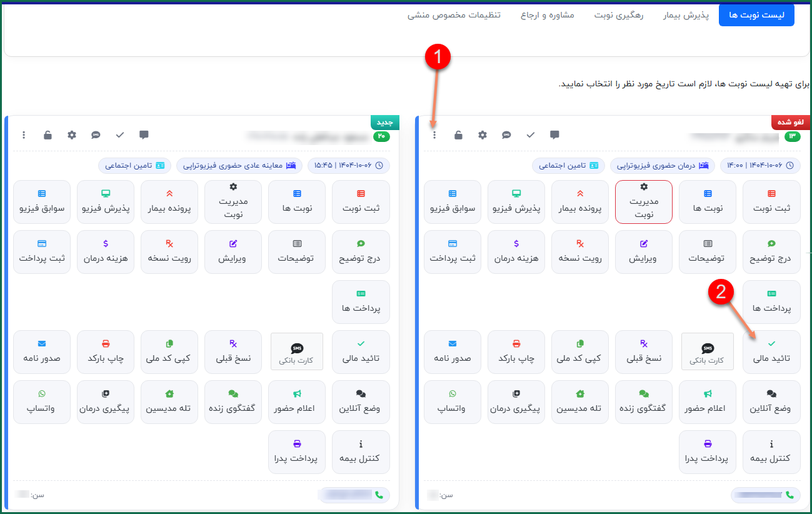Click چاپ بارکد in the new appointment card
Screen dimensions: 812x514
[x=106, y=351]
